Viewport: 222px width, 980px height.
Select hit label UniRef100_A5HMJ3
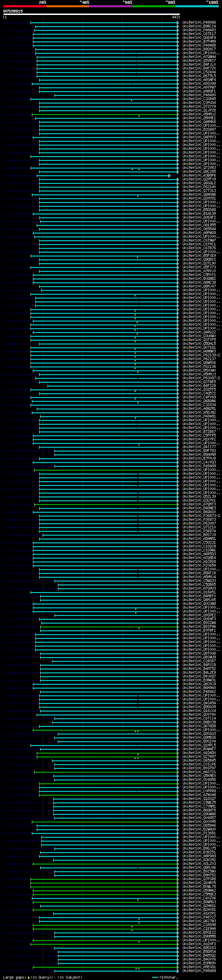(x=199, y=374)
